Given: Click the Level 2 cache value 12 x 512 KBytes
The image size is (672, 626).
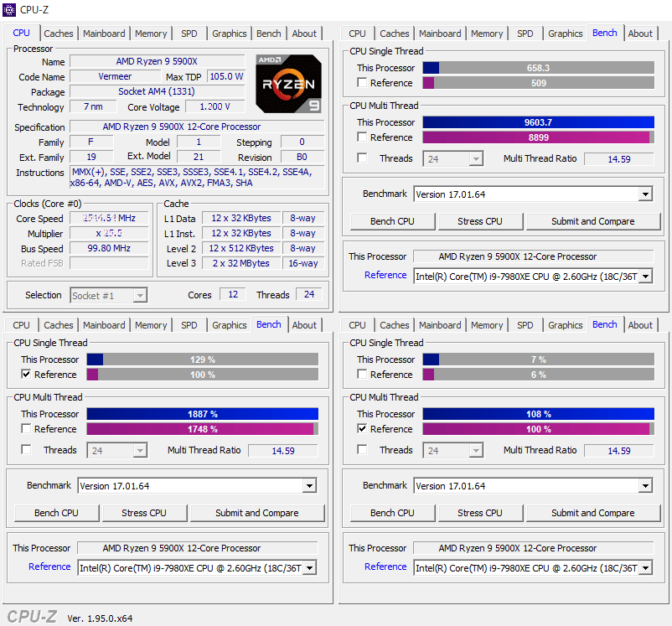Looking at the screenshot, I should [240, 248].
